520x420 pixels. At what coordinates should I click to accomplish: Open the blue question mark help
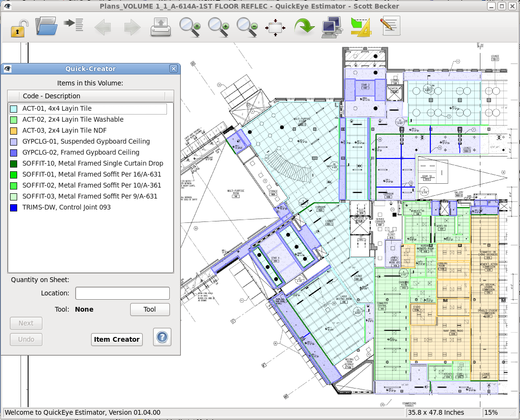[162, 337]
